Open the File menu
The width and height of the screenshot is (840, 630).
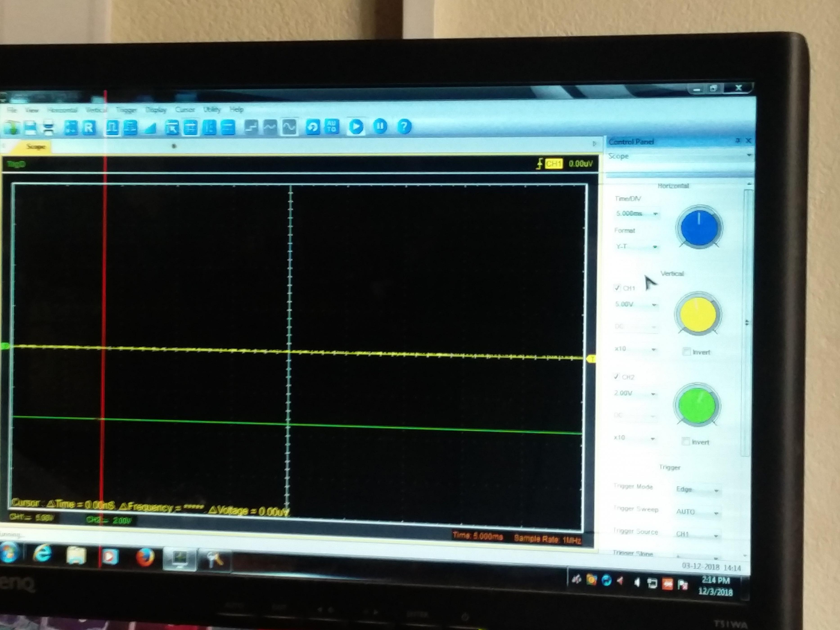(12, 110)
